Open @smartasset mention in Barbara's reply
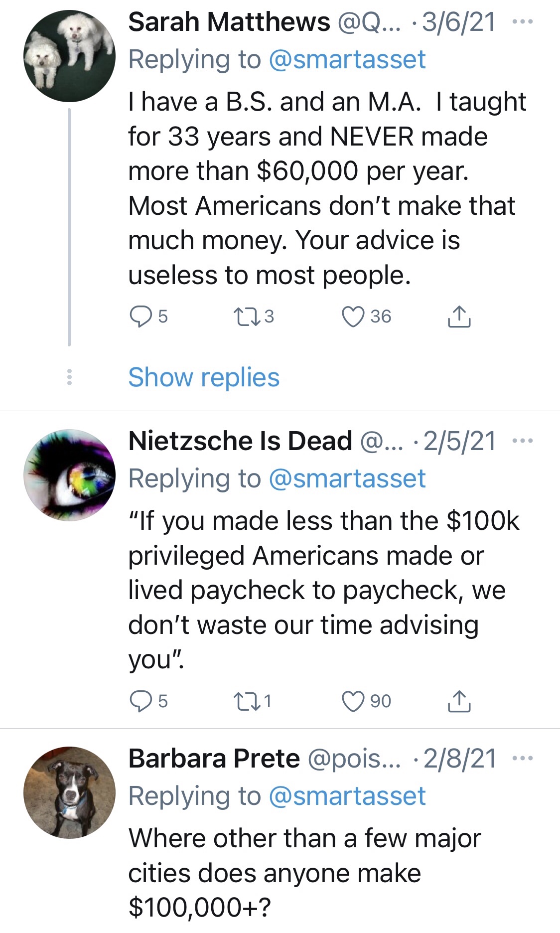Image resolution: width=560 pixels, height=933 pixels. [x=347, y=796]
